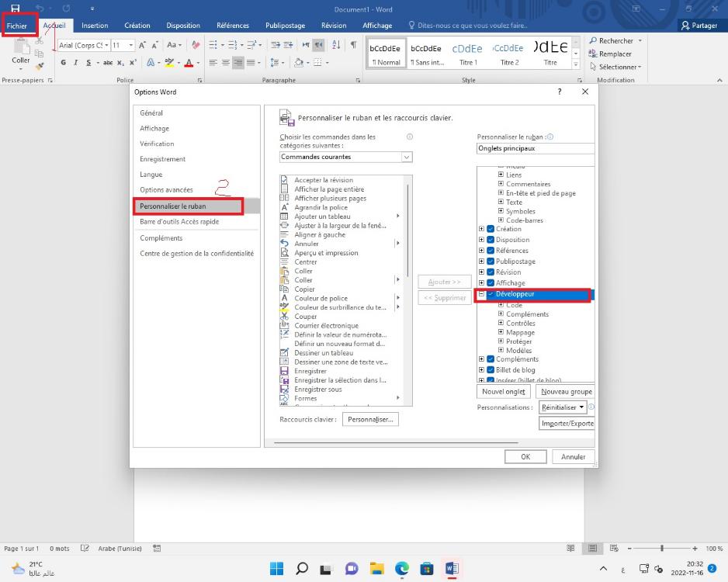
Task: Click the font color red A swatch
Action: click(x=189, y=62)
